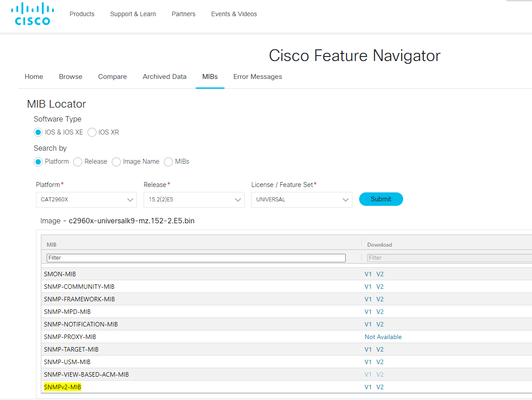Open the Error Messages tab

(x=258, y=77)
